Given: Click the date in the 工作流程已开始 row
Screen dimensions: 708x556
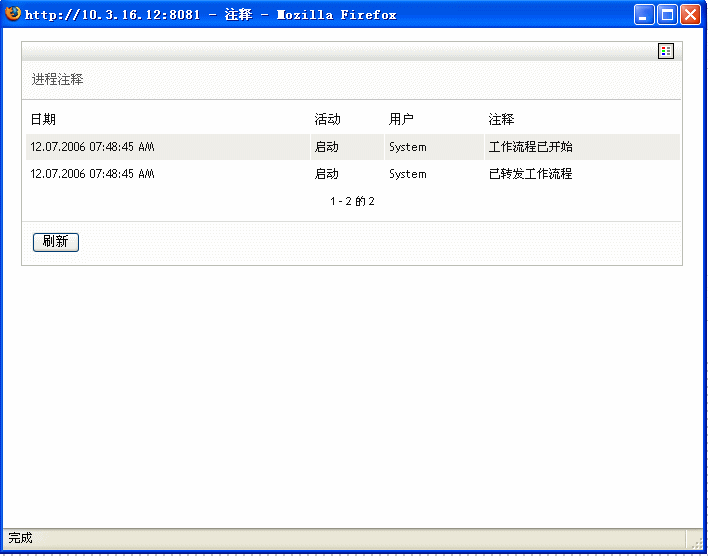Looking at the screenshot, I should point(92,147).
